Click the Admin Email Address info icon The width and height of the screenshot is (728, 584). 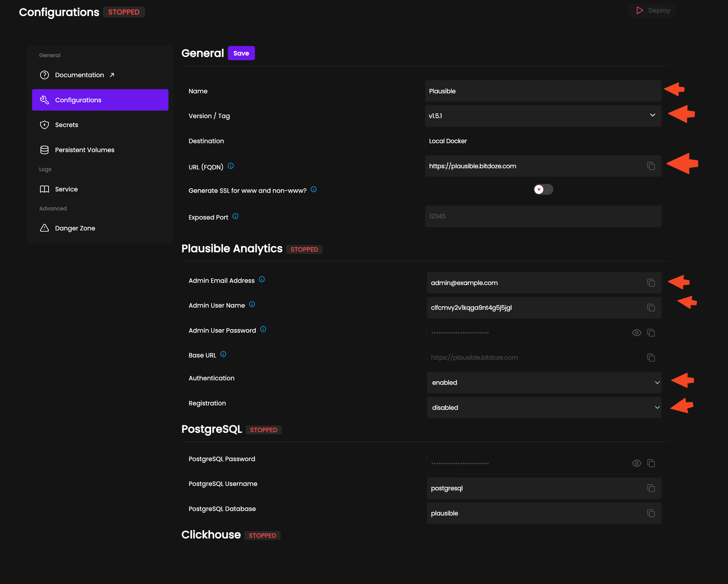pos(262,279)
